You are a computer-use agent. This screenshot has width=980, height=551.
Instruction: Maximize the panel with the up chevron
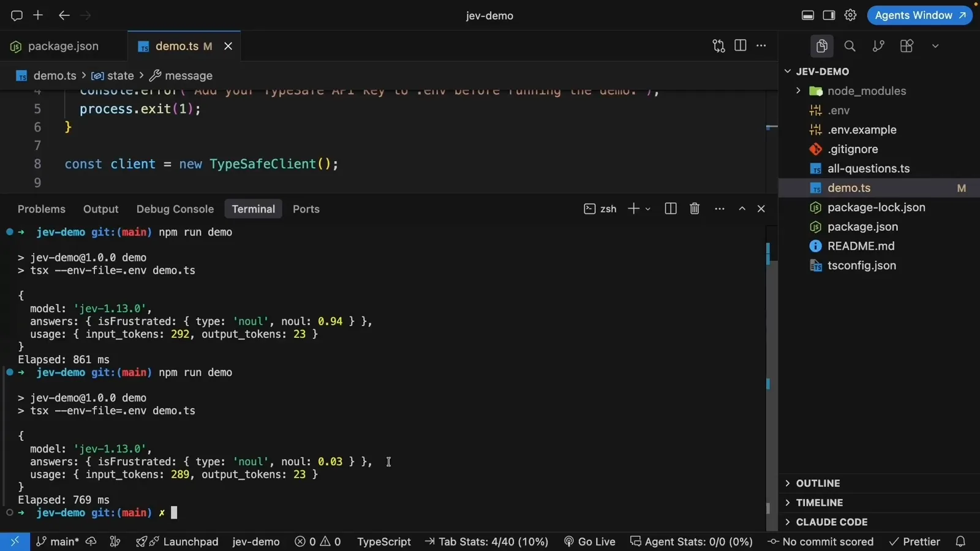pos(742,209)
